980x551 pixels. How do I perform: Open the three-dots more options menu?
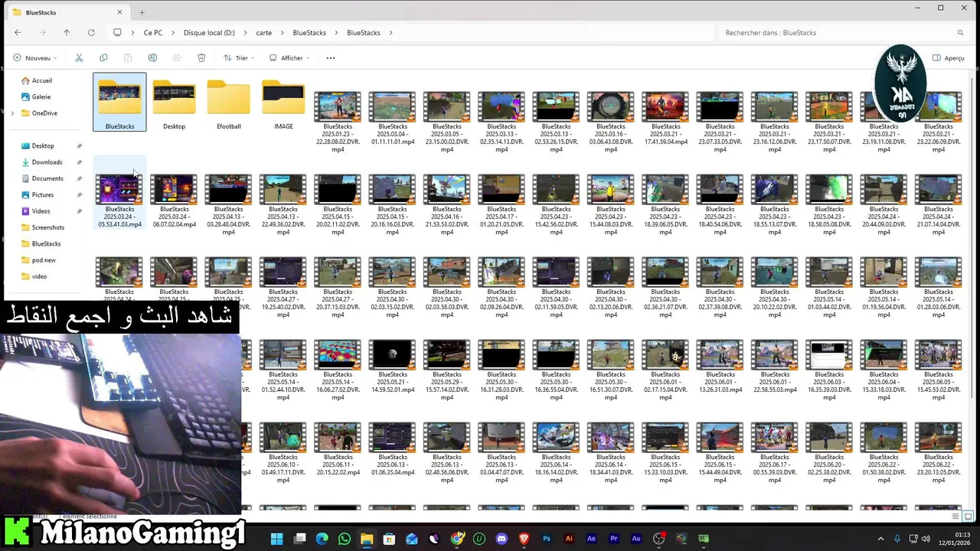[331, 58]
